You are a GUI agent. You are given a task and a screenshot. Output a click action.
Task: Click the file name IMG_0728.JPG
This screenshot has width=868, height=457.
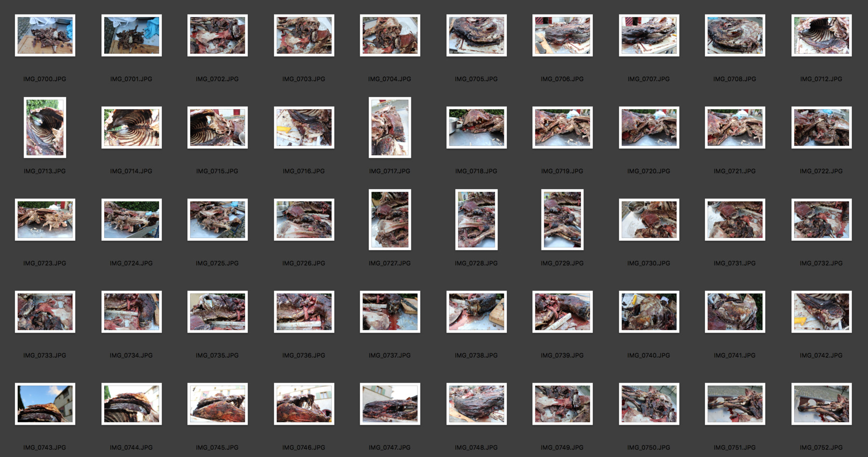[x=476, y=263]
